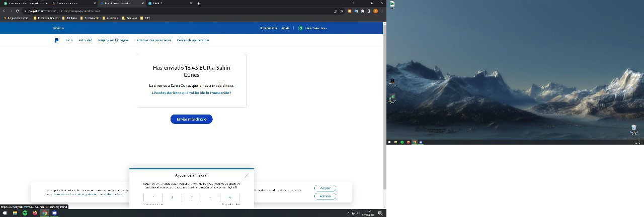Reload the page with the refresh icon
The width and height of the screenshot is (644, 217).
[x=17, y=11]
